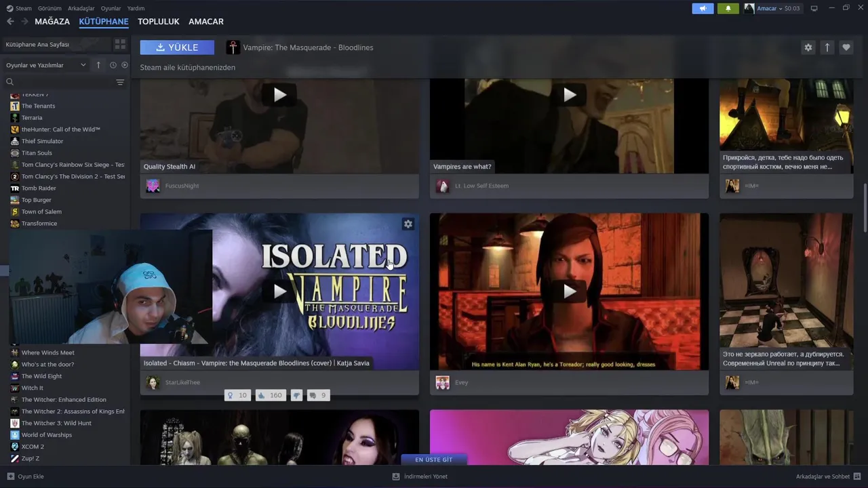Switch to the TOPLULUK tab
The height and width of the screenshot is (488, 868).
(x=159, y=22)
